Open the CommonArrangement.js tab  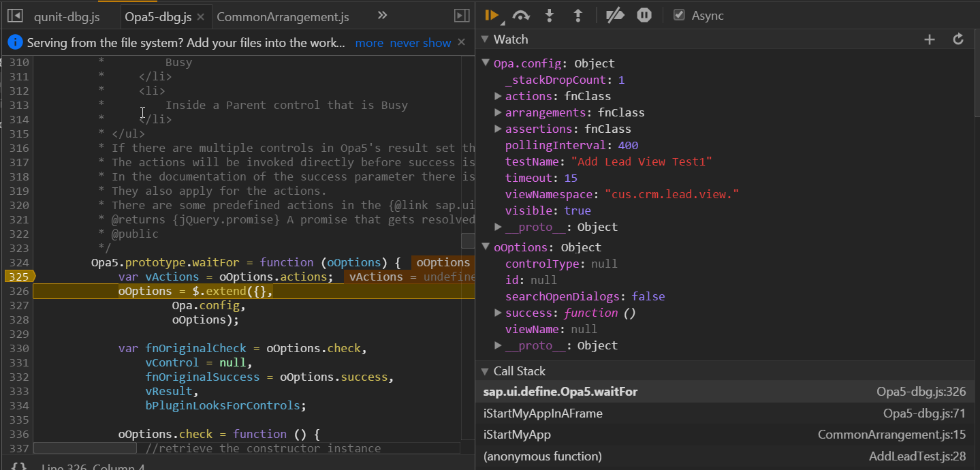tap(283, 16)
